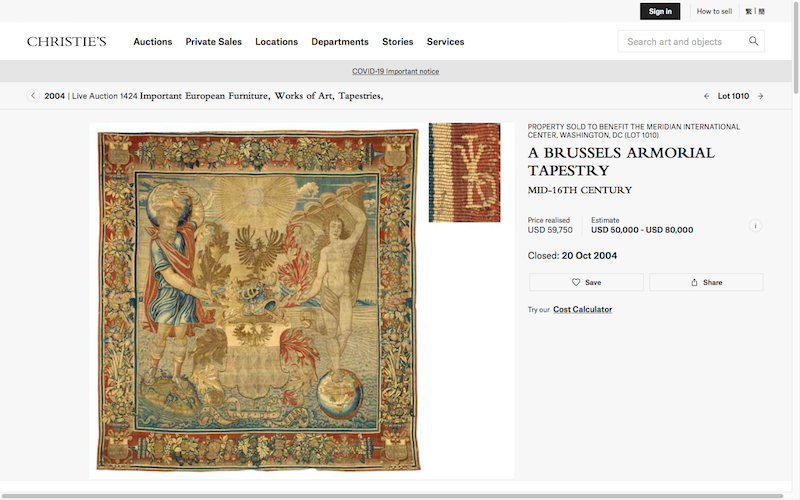The image size is (800, 500).
Task: Select the 2004 year text
Action: pos(55,96)
